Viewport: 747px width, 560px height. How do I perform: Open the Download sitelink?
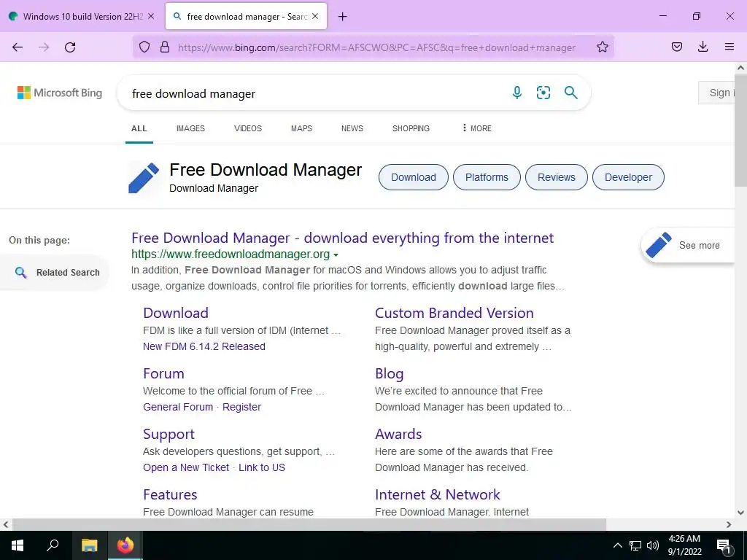point(176,313)
